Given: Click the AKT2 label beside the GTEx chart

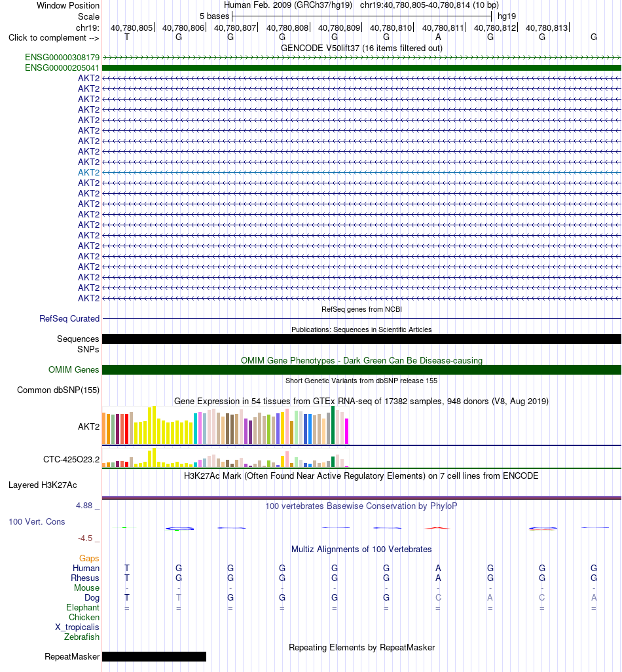Looking at the screenshot, I should (x=88, y=426).
